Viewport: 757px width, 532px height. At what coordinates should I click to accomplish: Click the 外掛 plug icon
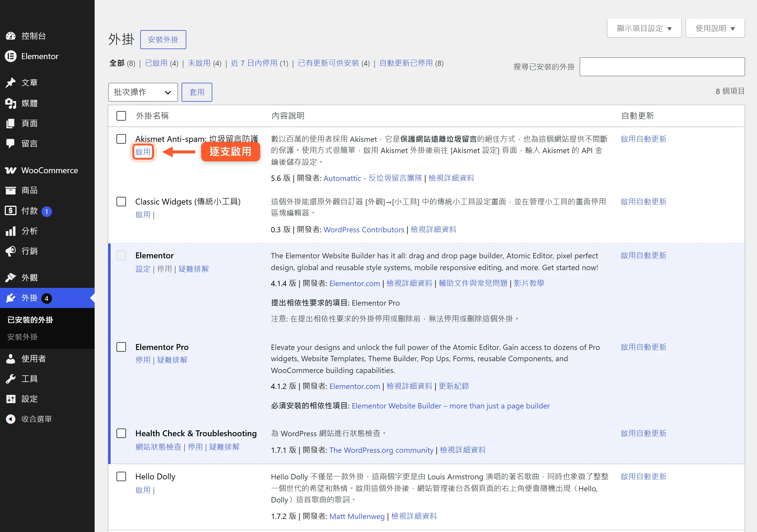[11, 298]
